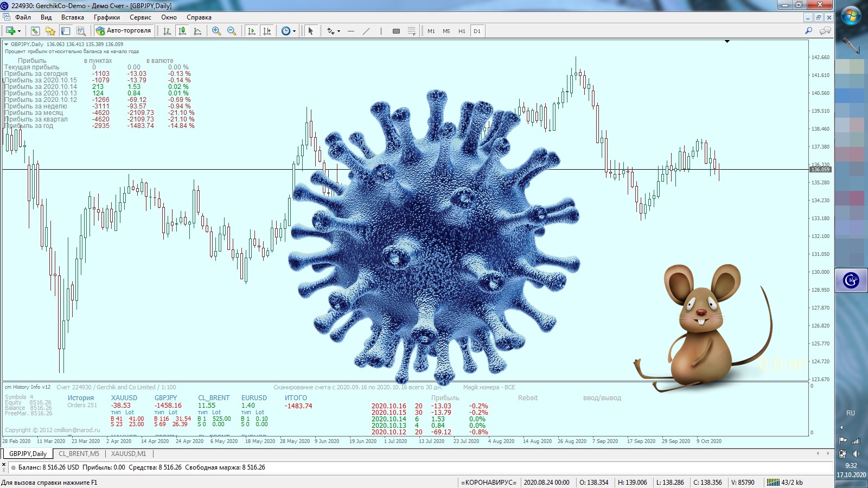Zoom in on the chart
Viewport: 868px width, 488px height.
pos(216,31)
